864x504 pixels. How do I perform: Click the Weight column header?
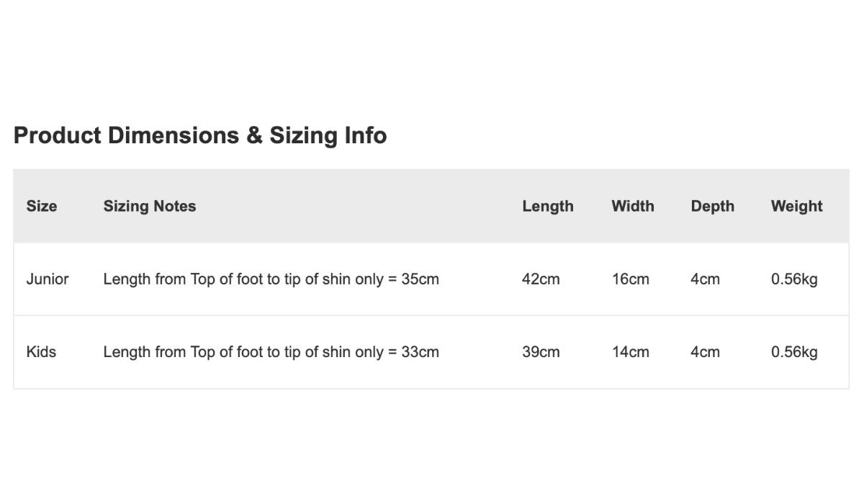[x=796, y=207]
